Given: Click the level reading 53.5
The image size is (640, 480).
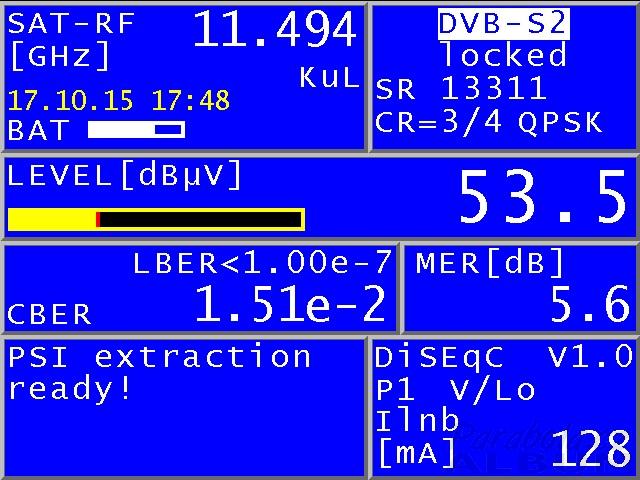Looking at the screenshot, I should coord(542,197).
